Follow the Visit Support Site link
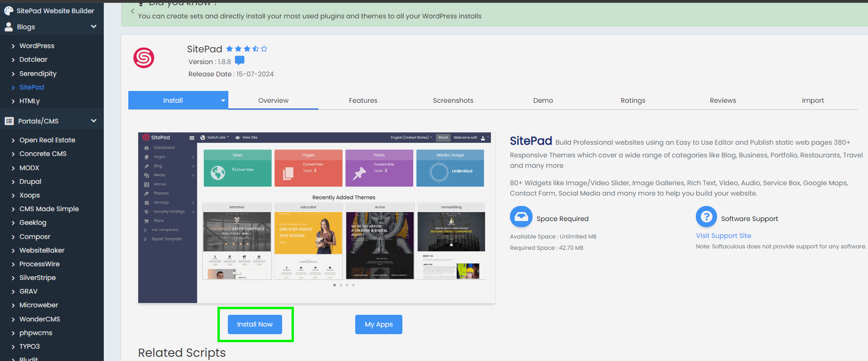Viewport: 868px width, 361px height. click(x=723, y=236)
